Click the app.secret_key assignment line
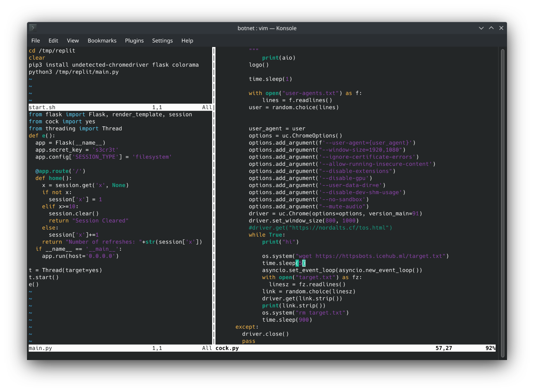Screen dimensions: 534x392 tap(77, 150)
